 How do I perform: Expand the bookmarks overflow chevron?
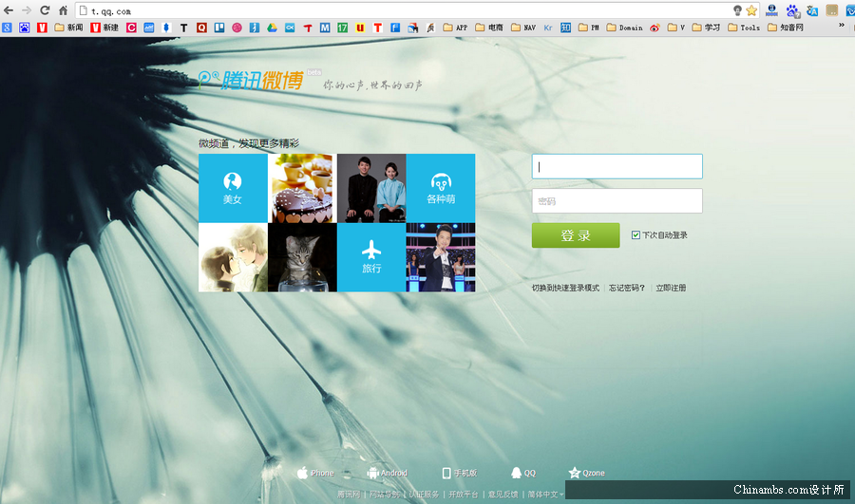tap(841, 27)
